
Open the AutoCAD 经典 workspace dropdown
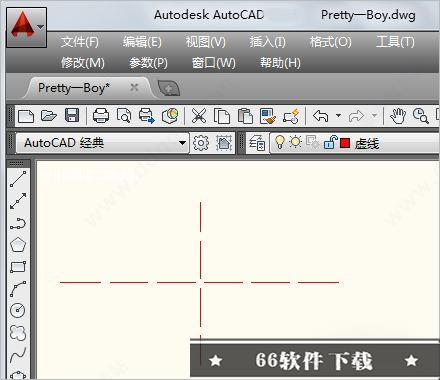[x=102, y=143]
